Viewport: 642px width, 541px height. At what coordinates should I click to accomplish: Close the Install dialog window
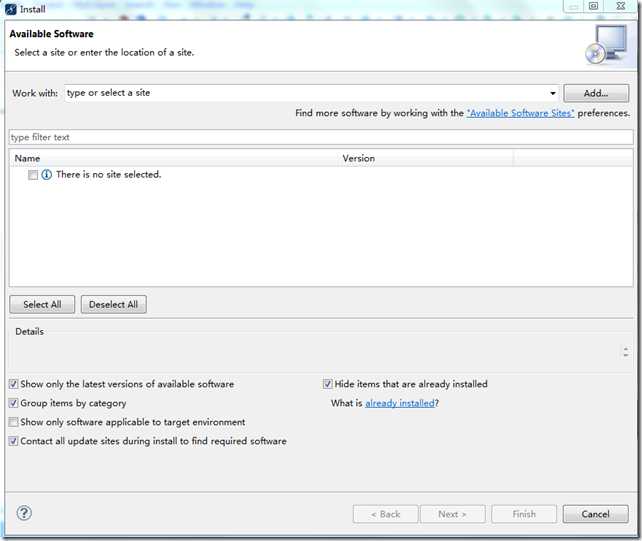coord(620,6)
